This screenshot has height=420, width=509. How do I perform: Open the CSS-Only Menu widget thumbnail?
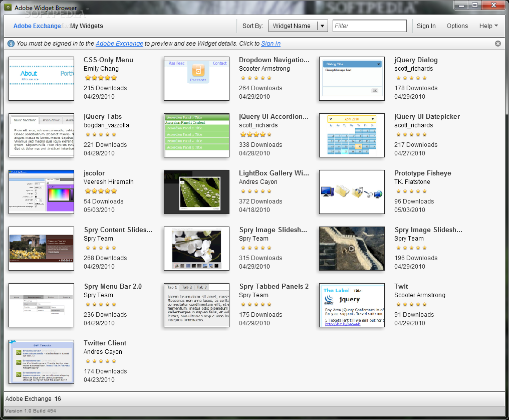pos(41,79)
